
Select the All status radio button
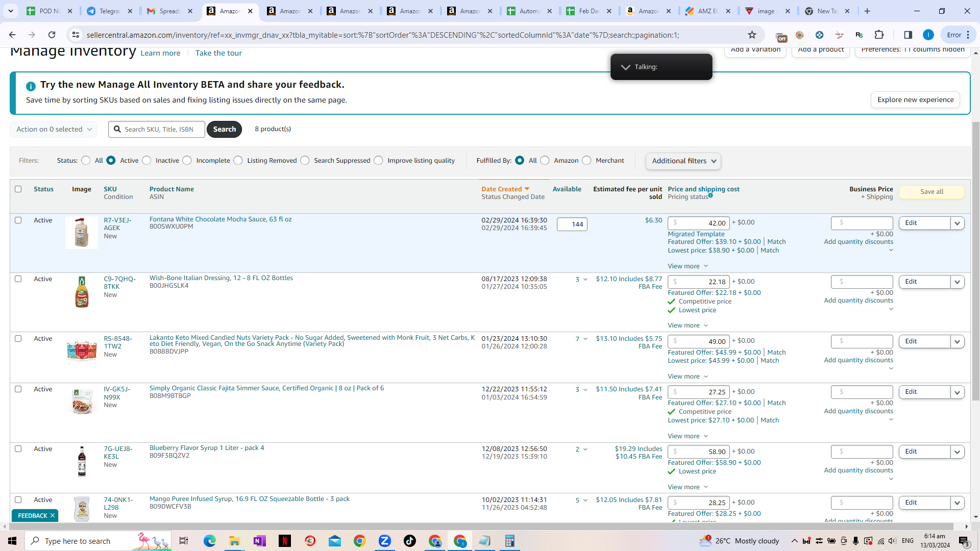[x=86, y=160]
